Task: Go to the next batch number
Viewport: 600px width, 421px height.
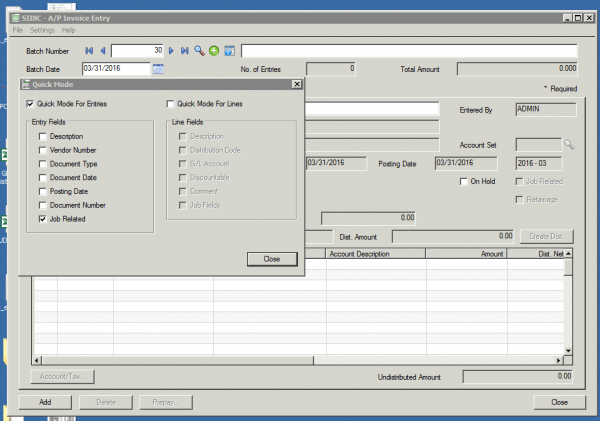Action: pos(171,50)
